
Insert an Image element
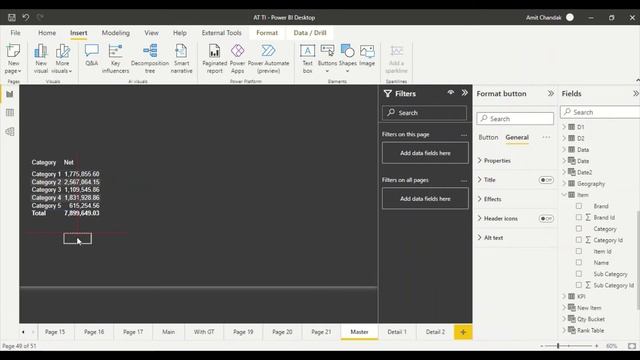pos(367,55)
